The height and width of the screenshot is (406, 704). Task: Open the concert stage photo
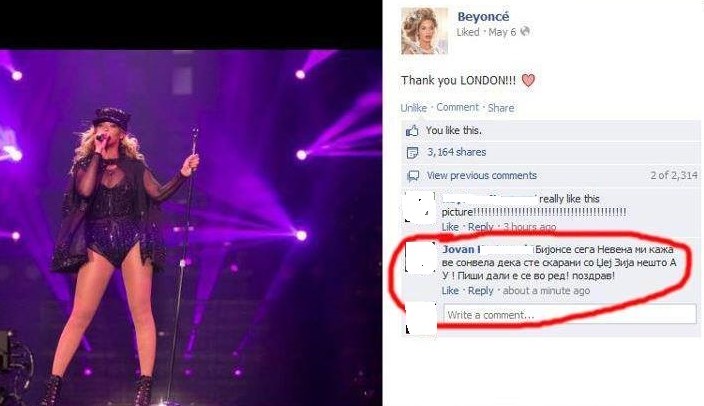click(x=191, y=228)
